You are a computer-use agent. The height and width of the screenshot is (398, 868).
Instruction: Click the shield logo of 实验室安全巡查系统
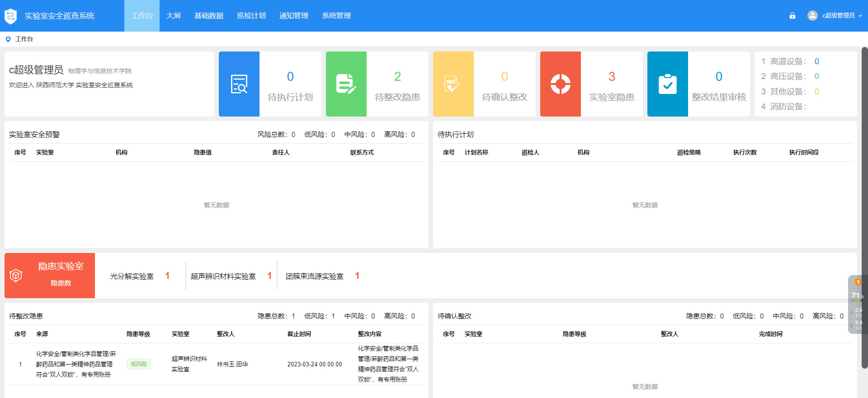pyautogui.click(x=10, y=16)
